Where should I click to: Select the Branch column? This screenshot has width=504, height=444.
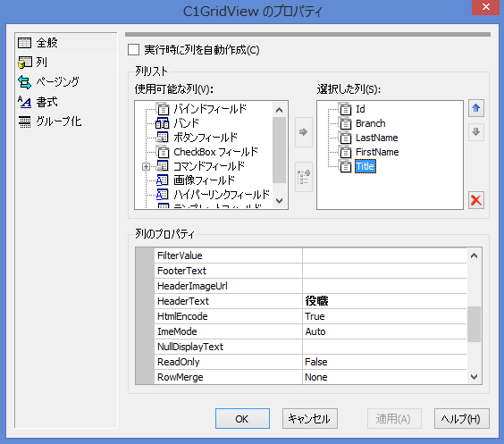370,123
